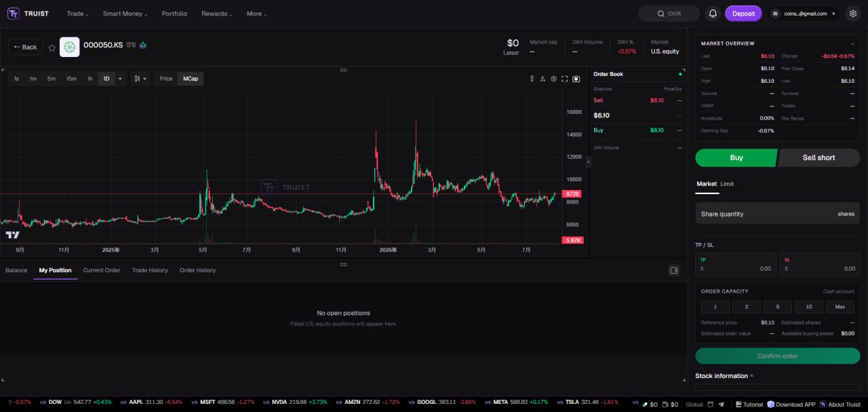Image resolution: width=868 pixels, height=412 pixels.
Task: Click the 000050.KS stock logo
Action: point(69,47)
